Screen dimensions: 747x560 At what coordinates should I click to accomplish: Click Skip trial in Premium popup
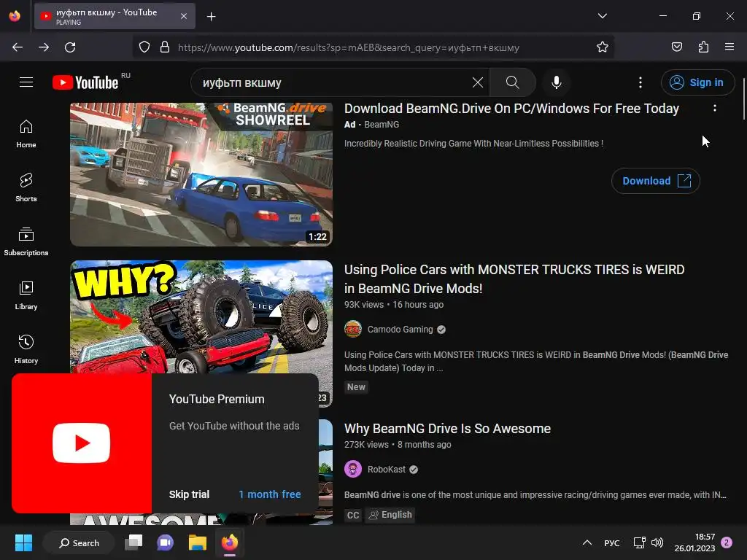click(x=189, y=494)
